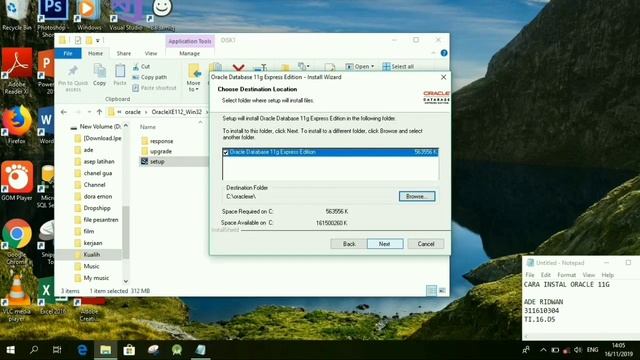Viewport: 640px width, 360px height.
Task: Click the Name column header
Action: coord(148,127)
